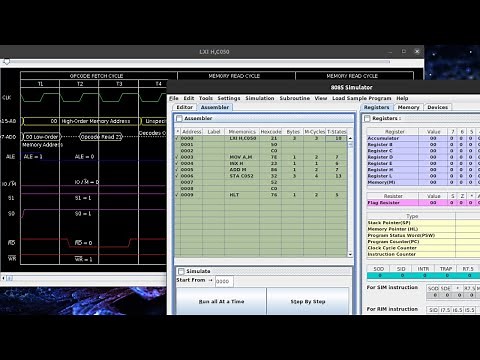
Task: Select the Stack Pointer(SP) row
Action: coord(423,223)
